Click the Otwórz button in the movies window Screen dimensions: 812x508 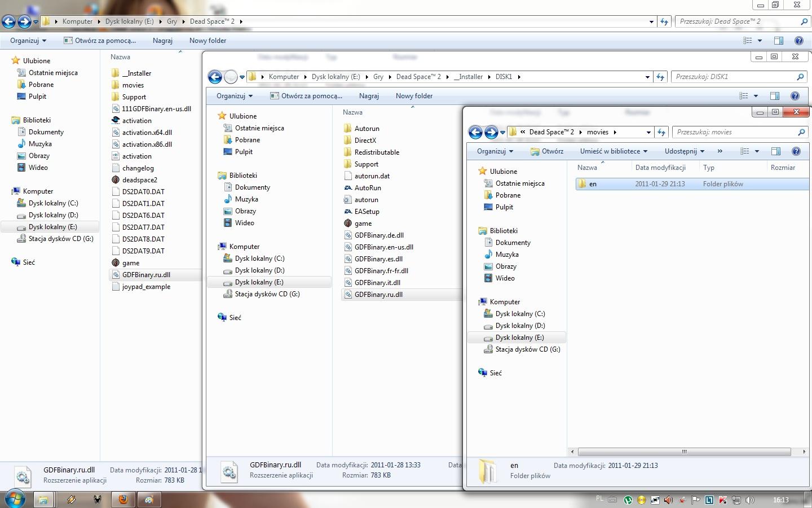(x=547, y=151)
